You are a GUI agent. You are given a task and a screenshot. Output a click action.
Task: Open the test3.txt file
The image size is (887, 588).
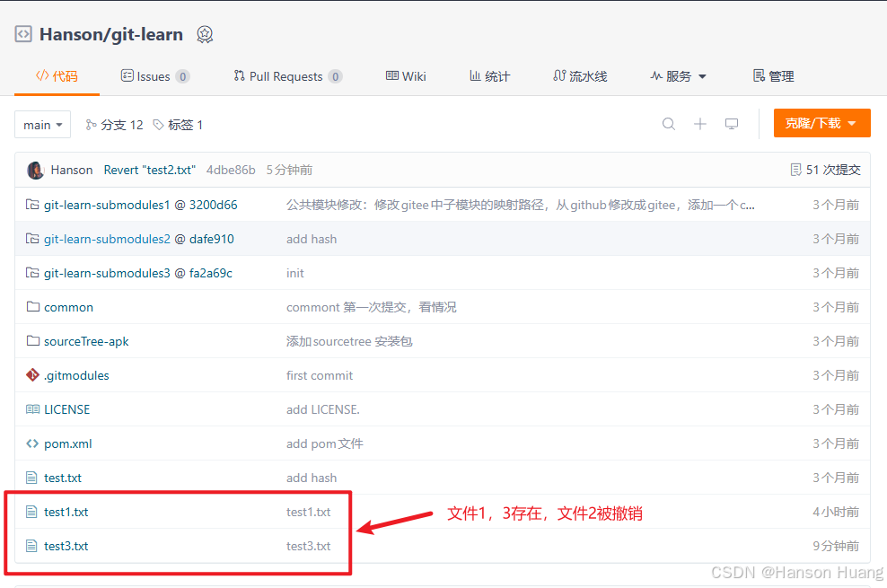pyautogui.click(x=66, y=546)
